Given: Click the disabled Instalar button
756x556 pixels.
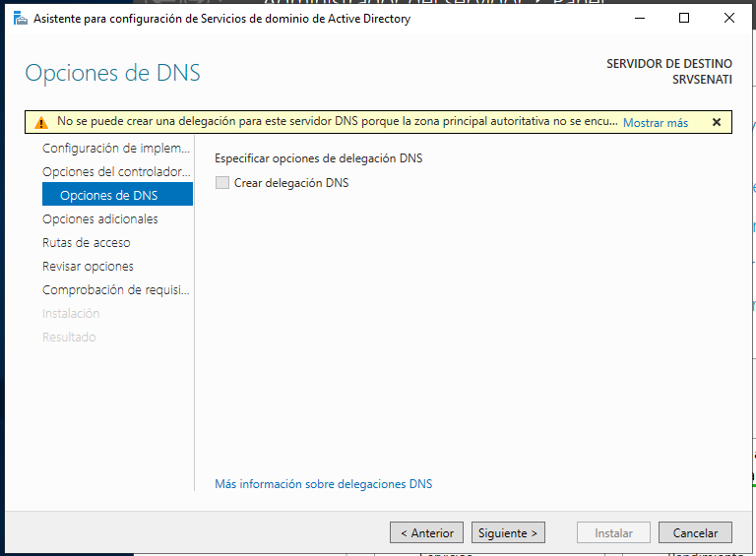Looking at the screenshot, I should [614, 532].
